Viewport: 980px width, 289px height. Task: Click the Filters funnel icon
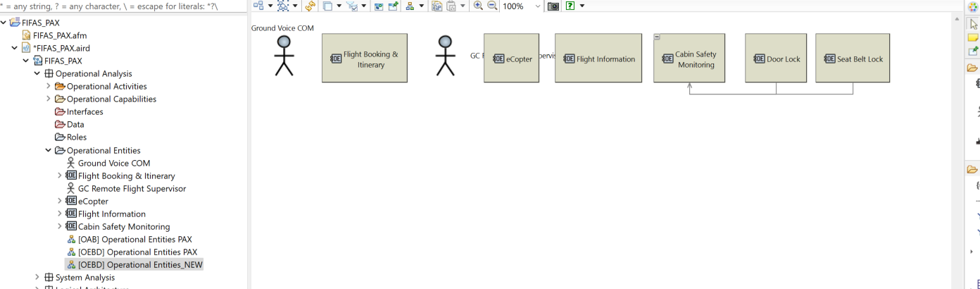click(353, 6)
